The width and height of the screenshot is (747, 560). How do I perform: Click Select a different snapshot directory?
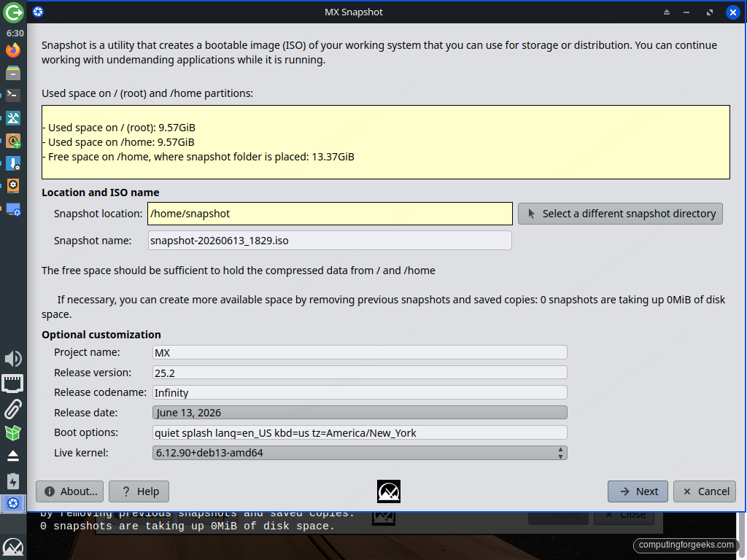620,214
